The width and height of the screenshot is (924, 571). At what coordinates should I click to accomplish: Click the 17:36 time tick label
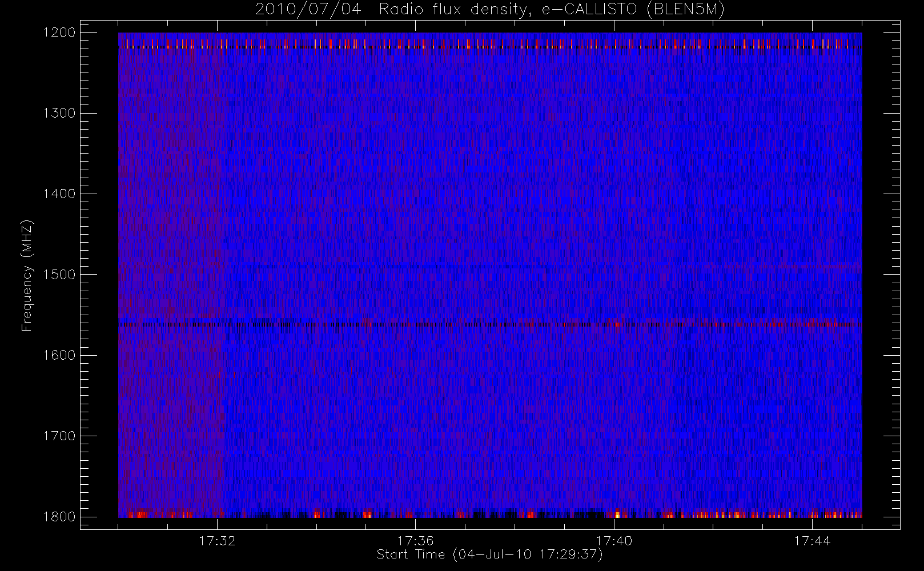[x=416, y=540]
